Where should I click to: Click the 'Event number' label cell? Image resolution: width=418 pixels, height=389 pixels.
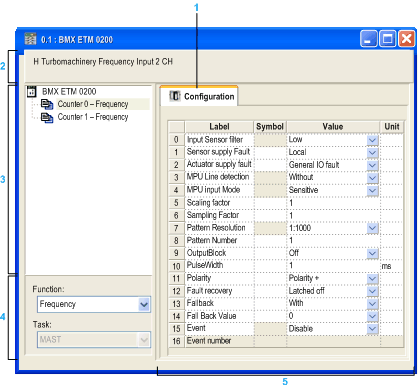click(x=219, y=341)
